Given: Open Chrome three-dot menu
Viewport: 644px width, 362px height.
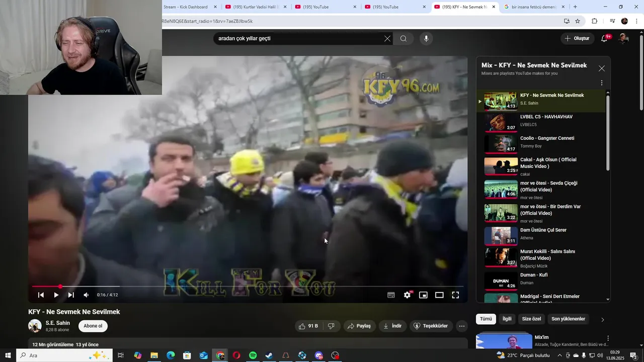Looking at the screenshot, I should (x=637, y=21).
